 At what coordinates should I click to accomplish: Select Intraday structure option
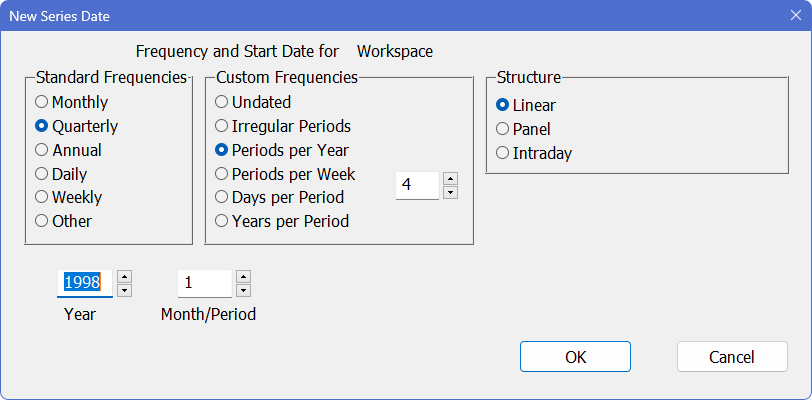pyautogui.click(x=503, y=153)
